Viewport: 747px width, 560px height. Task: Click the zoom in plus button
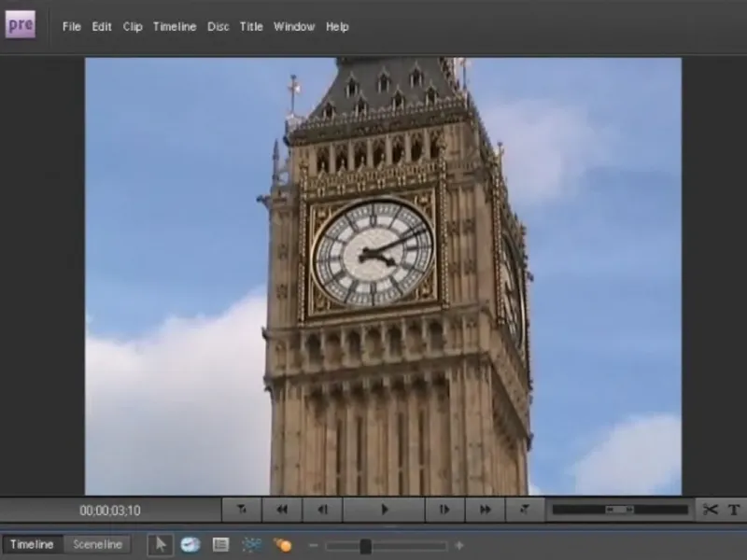click(459, 545)
